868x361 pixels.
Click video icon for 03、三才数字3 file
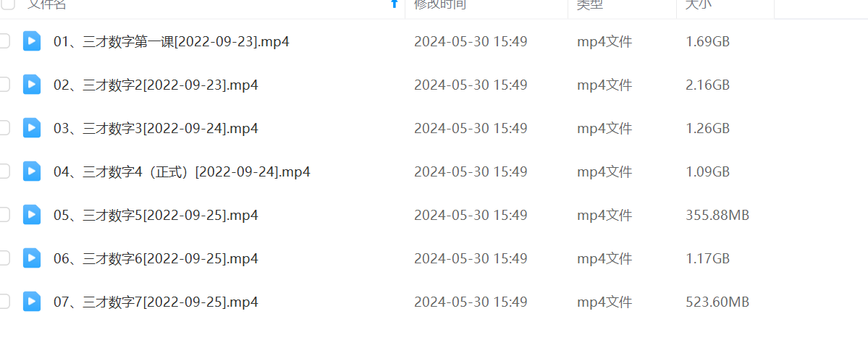[x=32, y=128]
